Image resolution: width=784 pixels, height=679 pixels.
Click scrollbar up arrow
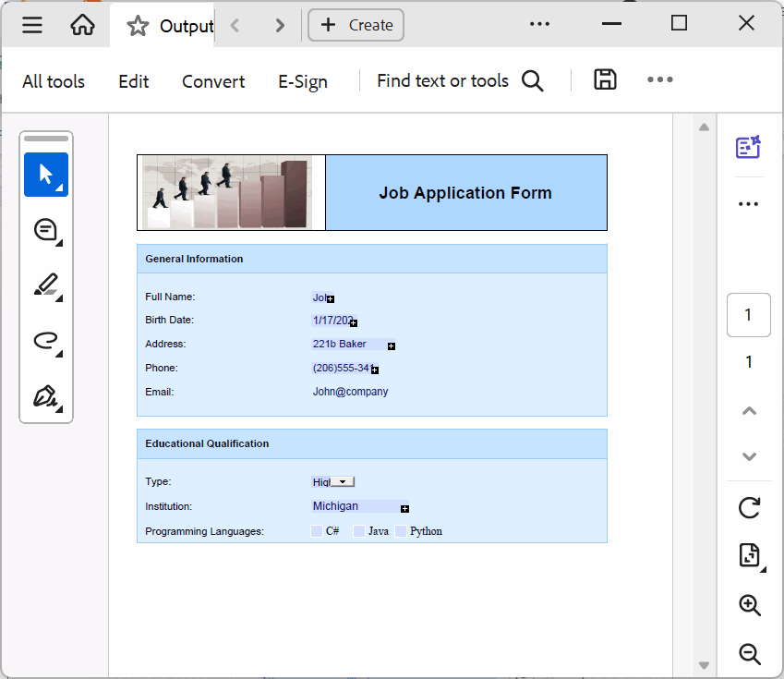(704, 127)
